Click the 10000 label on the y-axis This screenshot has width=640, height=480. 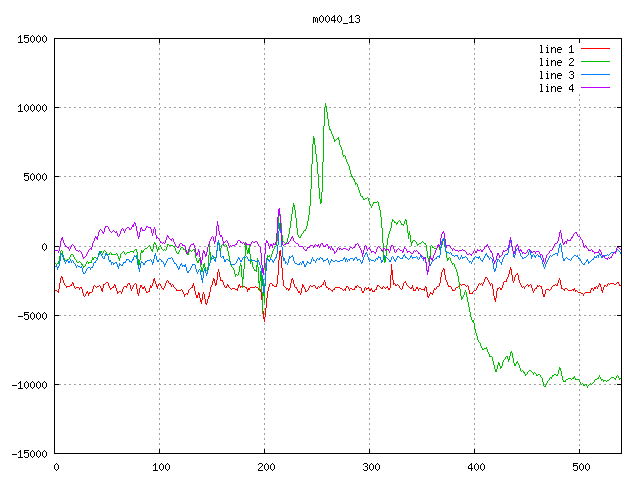click(x=32, y=108)
